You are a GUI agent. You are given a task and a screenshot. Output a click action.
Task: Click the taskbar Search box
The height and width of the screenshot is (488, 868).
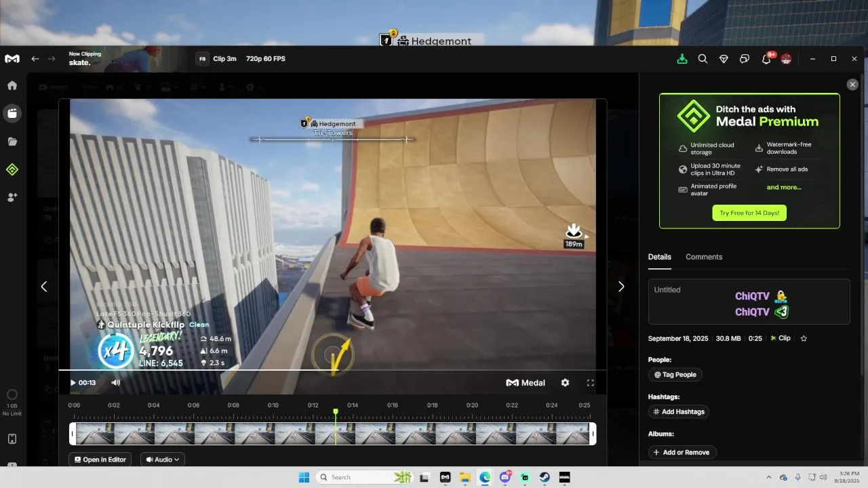pyautogui.click(x=365, y=477)
